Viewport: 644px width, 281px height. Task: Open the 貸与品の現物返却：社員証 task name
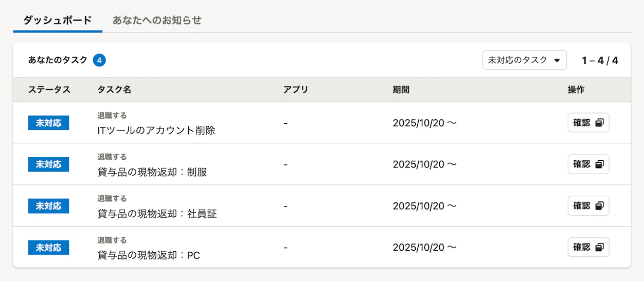click(x=157, y=214)
